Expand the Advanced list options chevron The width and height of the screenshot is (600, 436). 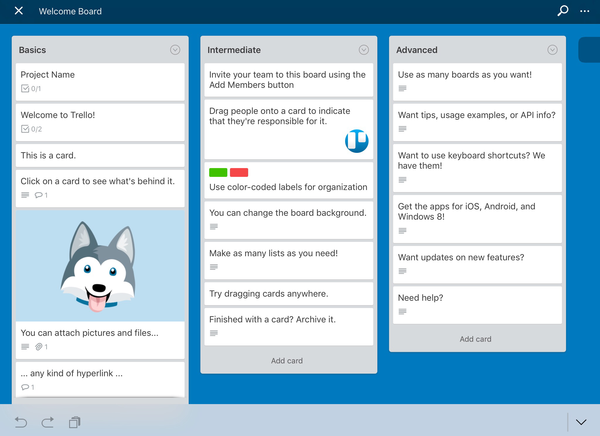point(552,50)
